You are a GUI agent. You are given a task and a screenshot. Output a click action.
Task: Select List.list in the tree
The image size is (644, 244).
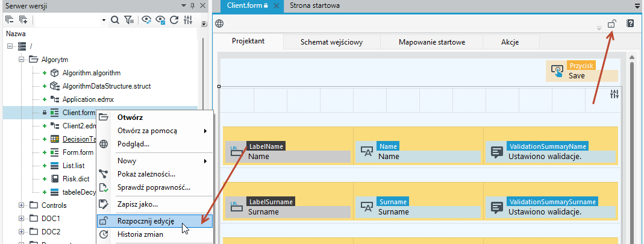click(x=73, y=166)
